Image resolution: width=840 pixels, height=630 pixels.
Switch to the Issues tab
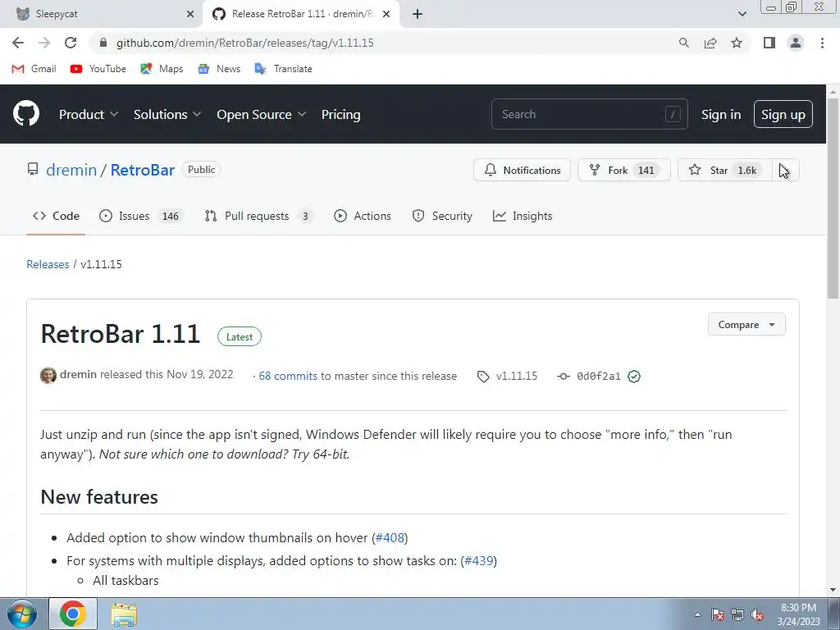click(141, 216)
